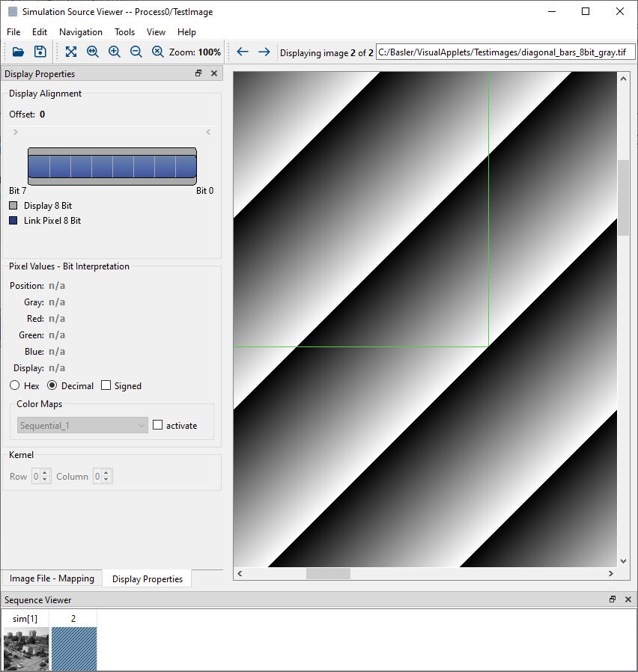Open the Sequential_1 color map dropdown

[82, 425]
